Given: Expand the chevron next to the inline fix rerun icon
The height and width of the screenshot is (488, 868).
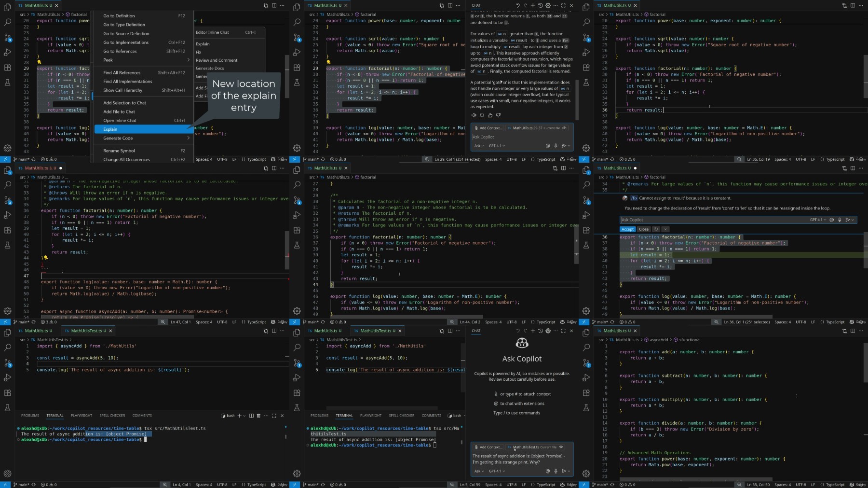Looking at the screenshot, I should [x=665, y=229].
